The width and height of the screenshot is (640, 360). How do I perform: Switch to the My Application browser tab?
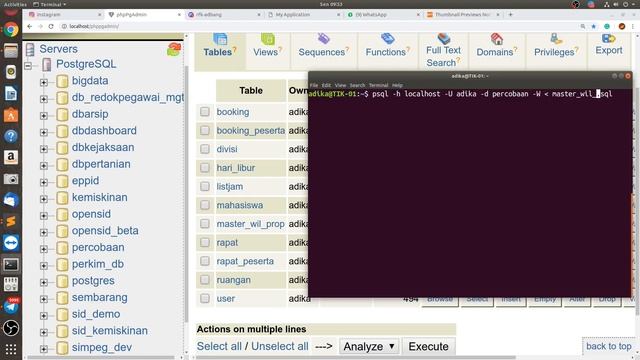(x=304, y=14)
